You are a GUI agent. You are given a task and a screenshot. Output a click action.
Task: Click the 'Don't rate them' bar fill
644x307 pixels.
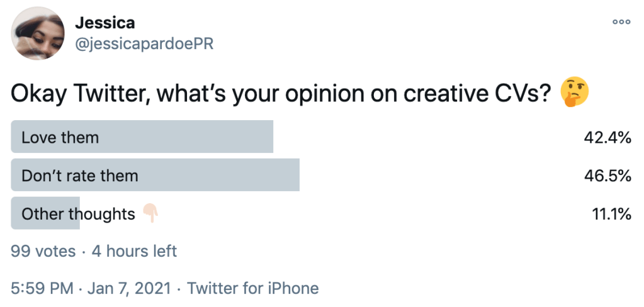[220, 176]
